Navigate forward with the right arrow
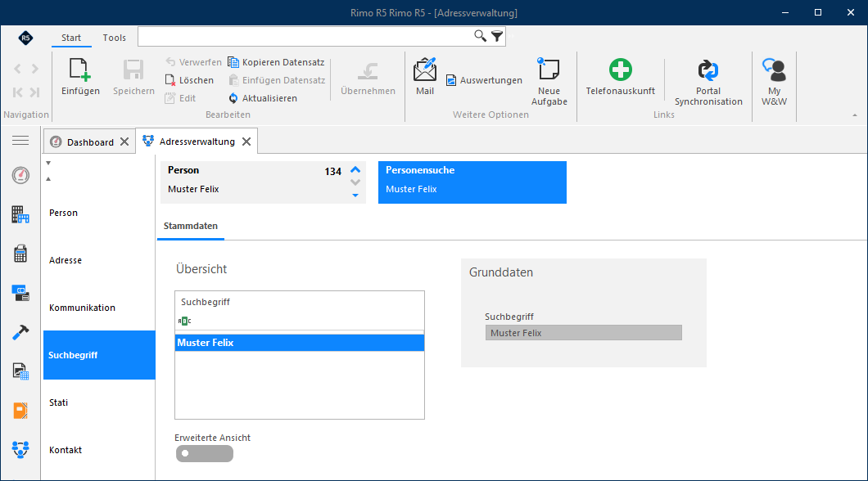The width and height of the screenshot is (868, 481). coord(35,69)
